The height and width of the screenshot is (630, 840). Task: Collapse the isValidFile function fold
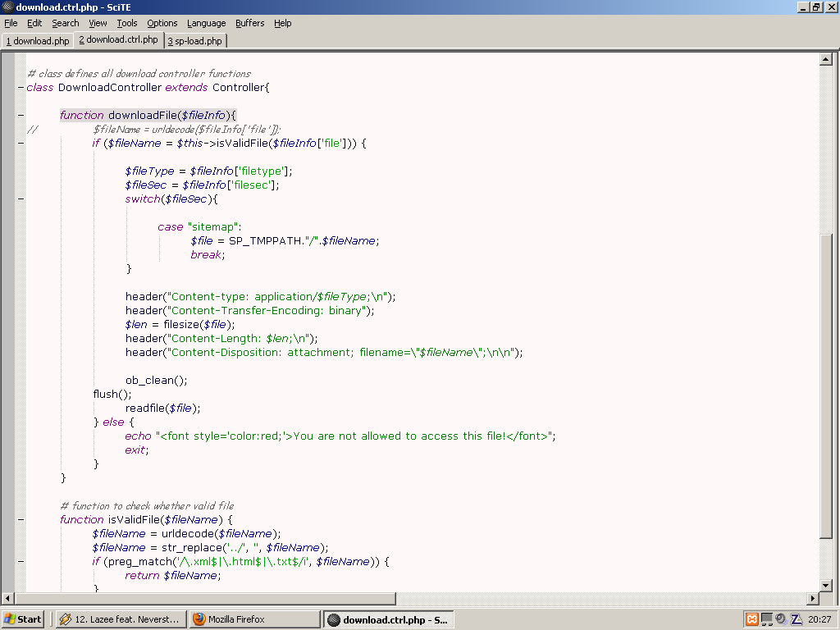click(21, 519)
